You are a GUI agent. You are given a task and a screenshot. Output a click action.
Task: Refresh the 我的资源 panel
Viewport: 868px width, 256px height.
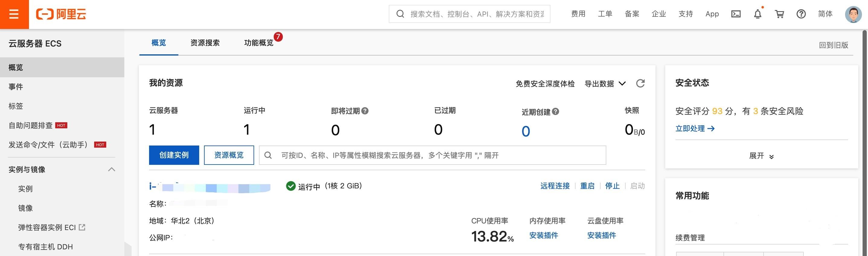pyautogui.click(x=640, y=83)
